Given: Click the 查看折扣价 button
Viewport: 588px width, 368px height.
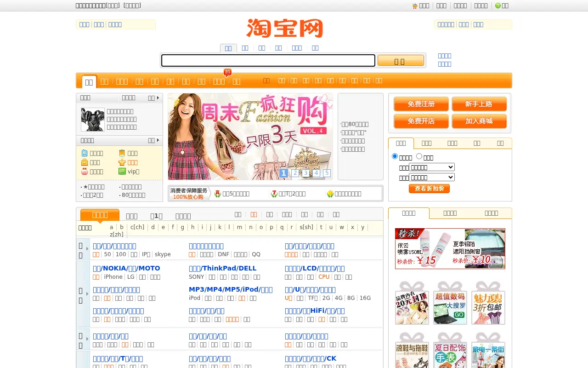Looking at the screenshot, I should pos(429,189).
